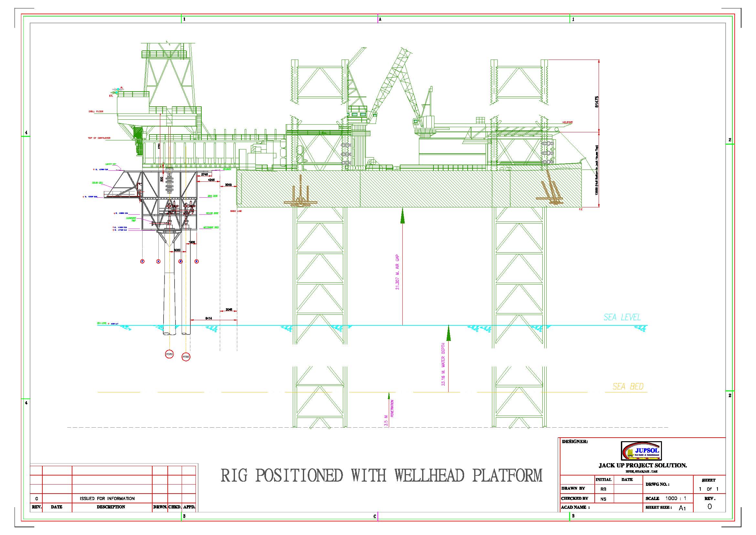Screen dimensions: 756x535
Task: Click the yellow SEA BED label
Action: pos(628,387)
